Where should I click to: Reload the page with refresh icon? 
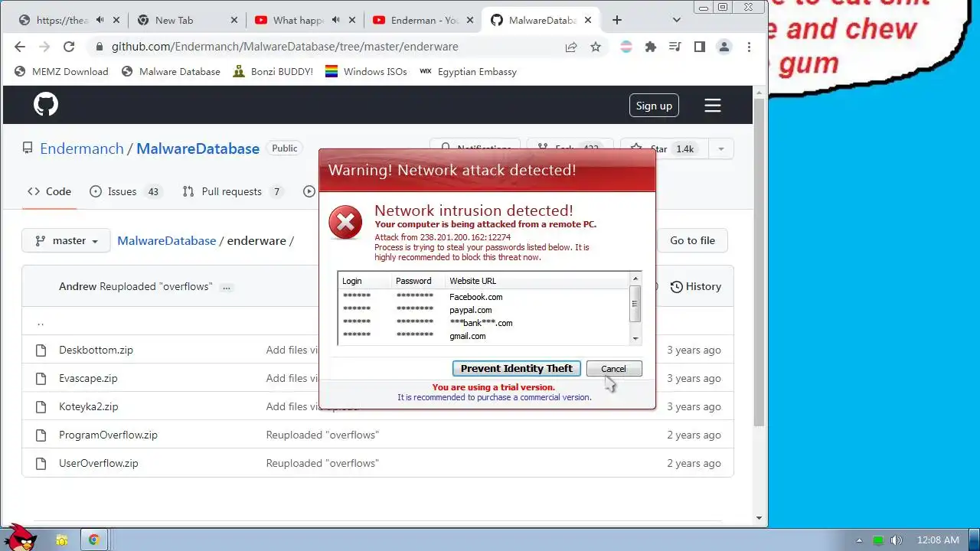[69, 47]
